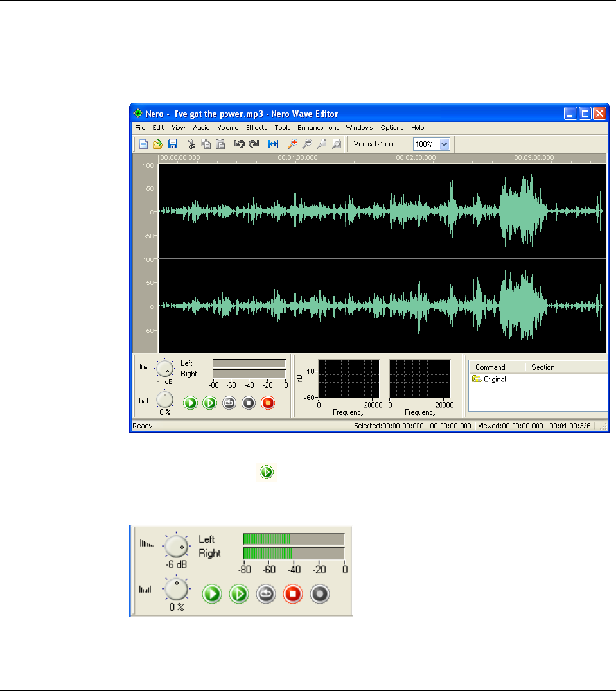
Task: Click the red Stop button in the lower panel
Action: pos(293,593)
